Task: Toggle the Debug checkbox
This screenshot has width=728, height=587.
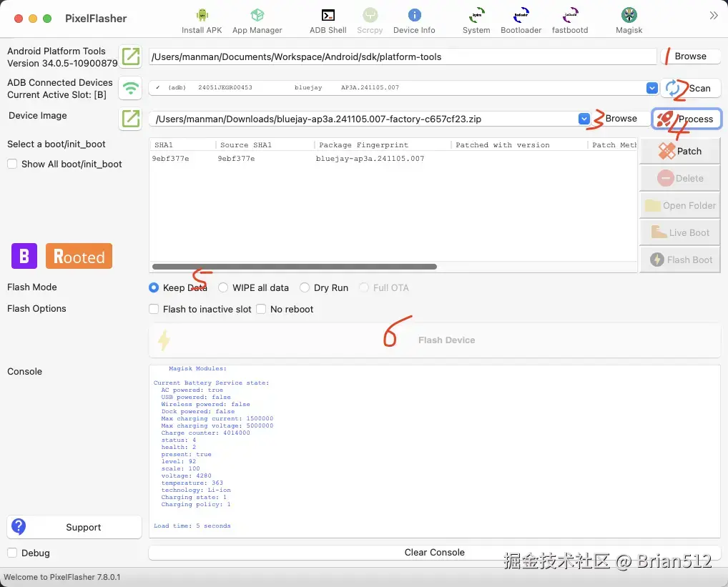Action: coord(13,553)
